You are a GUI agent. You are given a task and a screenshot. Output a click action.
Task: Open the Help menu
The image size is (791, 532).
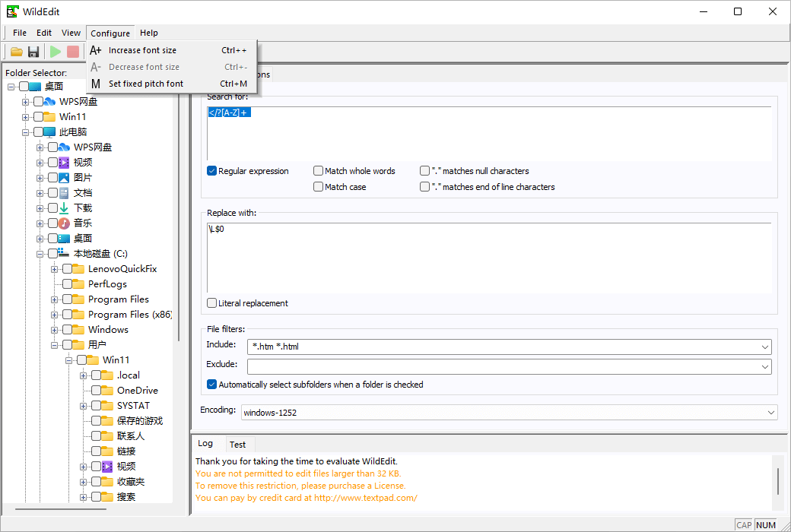click(149, 33)
